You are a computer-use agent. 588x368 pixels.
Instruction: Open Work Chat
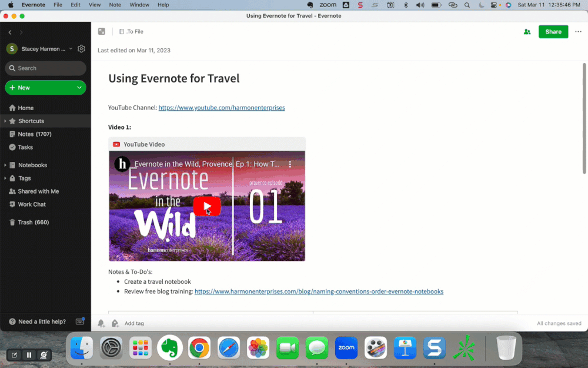tap(27, 204)
